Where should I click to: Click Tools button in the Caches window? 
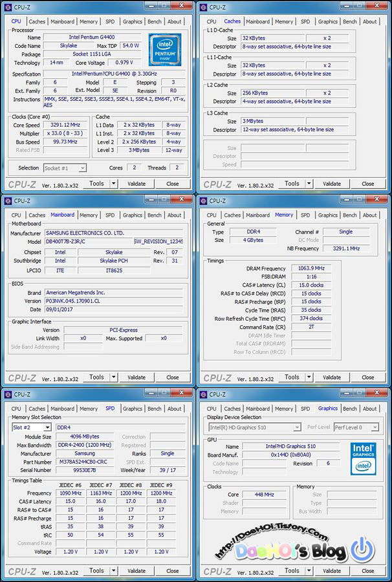pos(292,184)
